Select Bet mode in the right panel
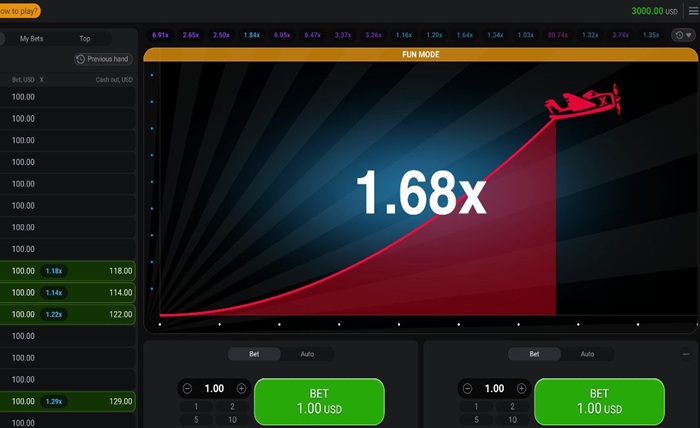The image size is (700, 428). [x=534, y=354]
